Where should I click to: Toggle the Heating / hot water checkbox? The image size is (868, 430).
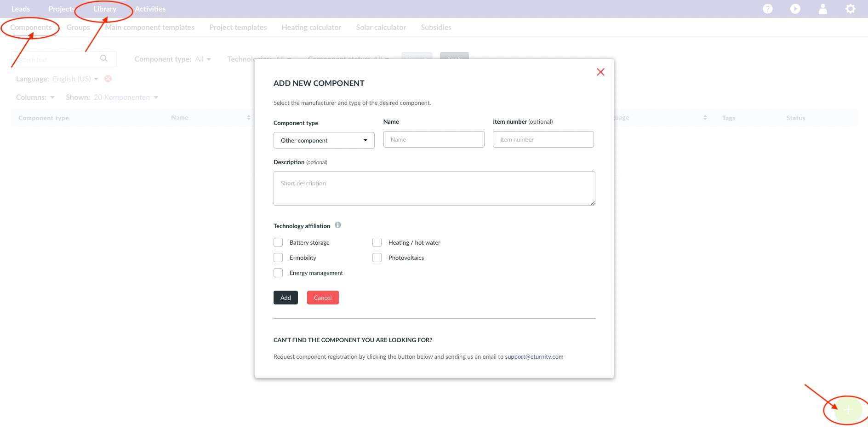(377, 242)
